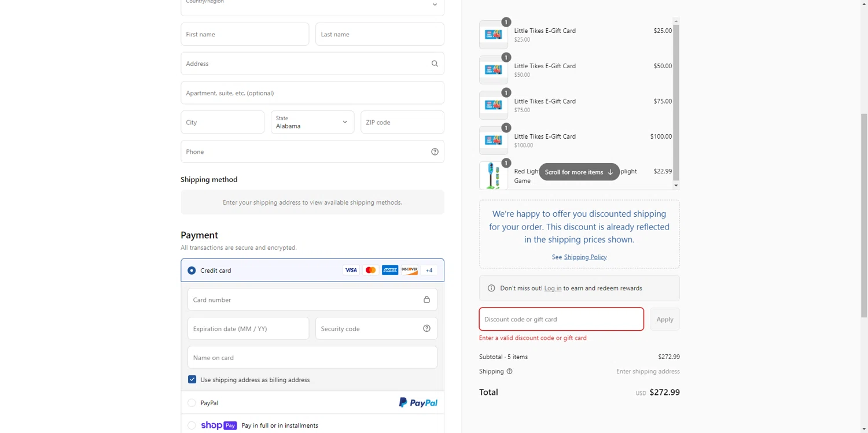Click the shipping help question icon
The width and height of the screenshot is (868, 433).
pos(509,371)
